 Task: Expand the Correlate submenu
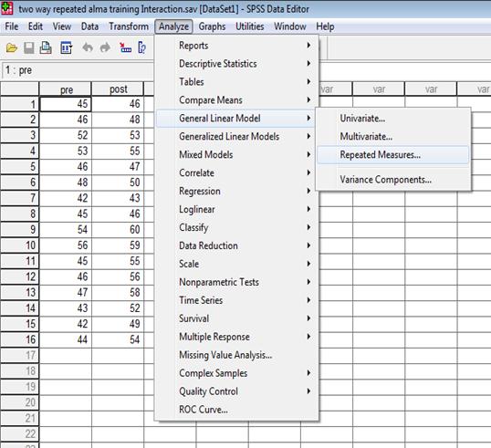point(237,172)
